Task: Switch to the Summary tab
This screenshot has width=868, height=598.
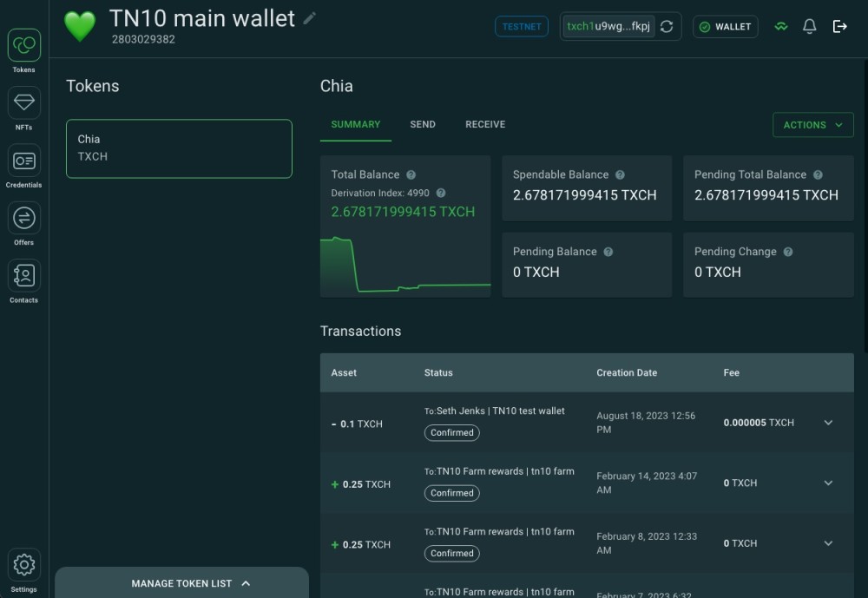Action: 355,125
